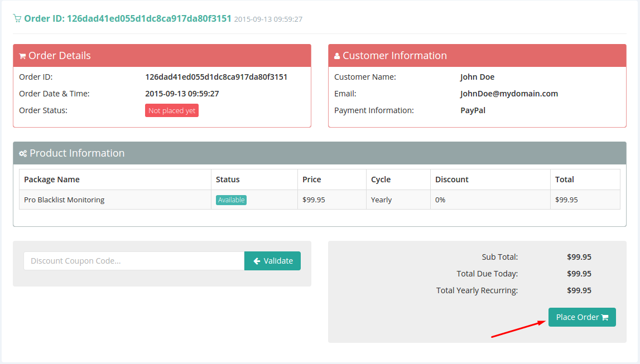
Task: Select the 'Pro Blacklist Monitoring' package cell
Action: point(115,200)
